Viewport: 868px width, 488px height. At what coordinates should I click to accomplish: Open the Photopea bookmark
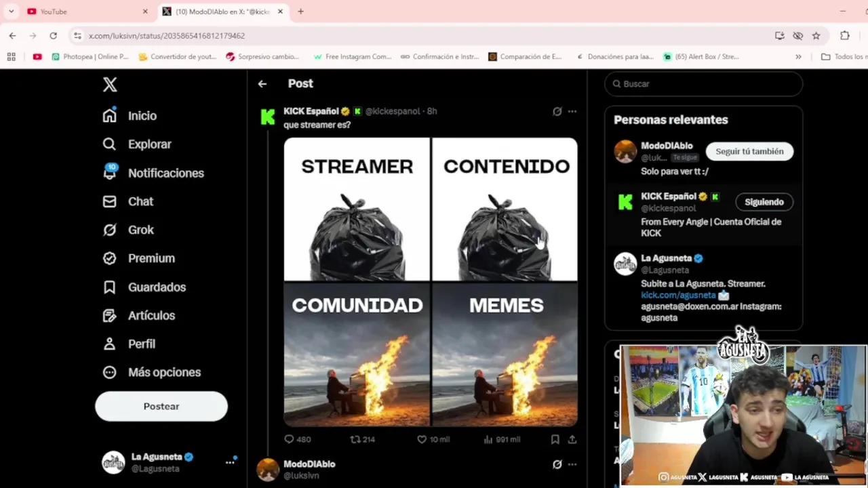(90, 57)
